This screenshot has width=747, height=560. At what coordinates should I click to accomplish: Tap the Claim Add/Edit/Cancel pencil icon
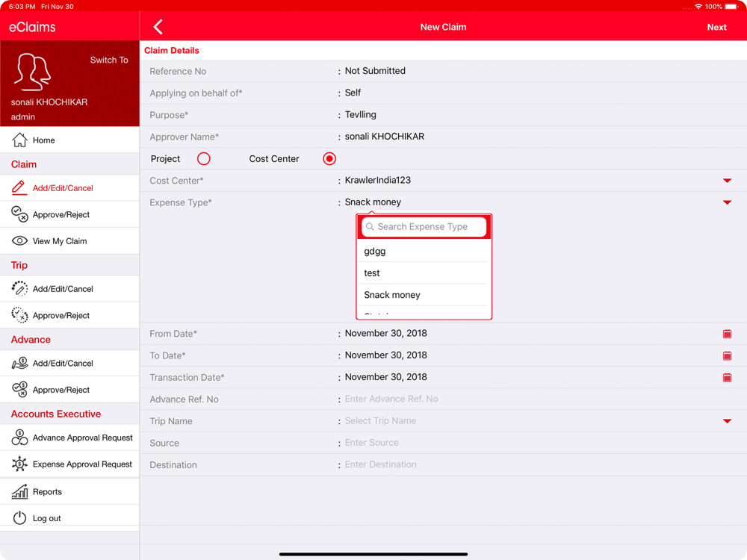[19, 187]
